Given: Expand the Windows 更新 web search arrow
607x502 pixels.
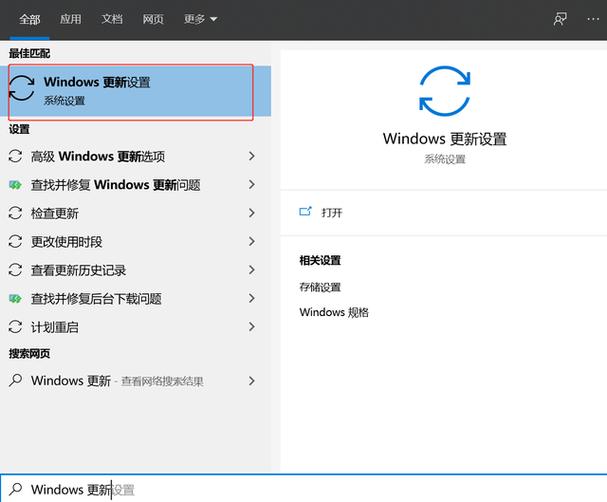Looking at the screenshot, I should (x=252, y=381).
